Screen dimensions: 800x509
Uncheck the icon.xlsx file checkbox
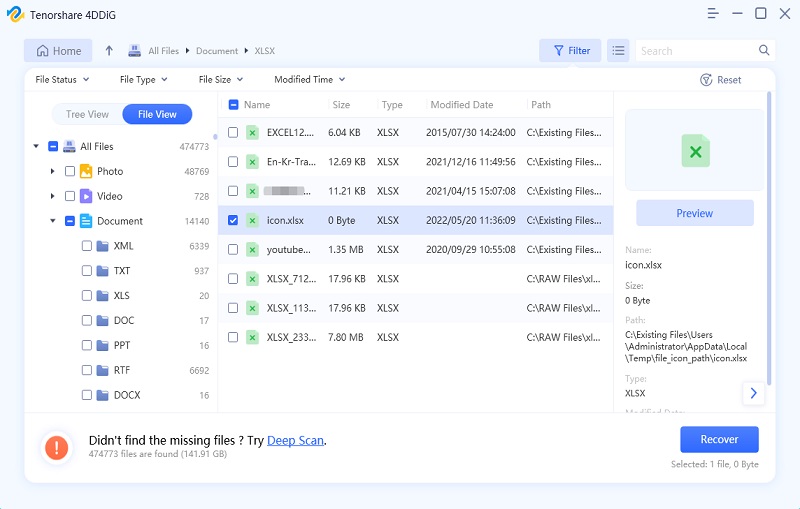[x=233, y=220]
